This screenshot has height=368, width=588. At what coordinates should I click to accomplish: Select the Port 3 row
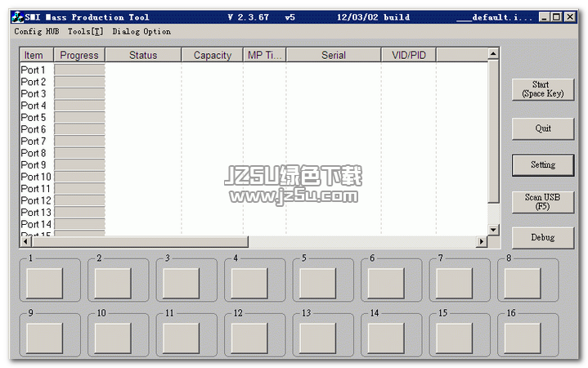(254, 93)
